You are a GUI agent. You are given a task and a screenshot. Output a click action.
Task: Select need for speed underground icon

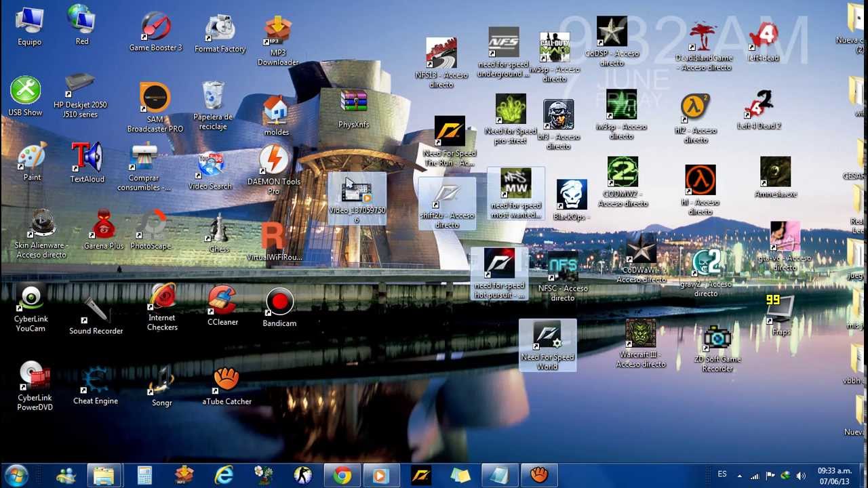(503, 53)
